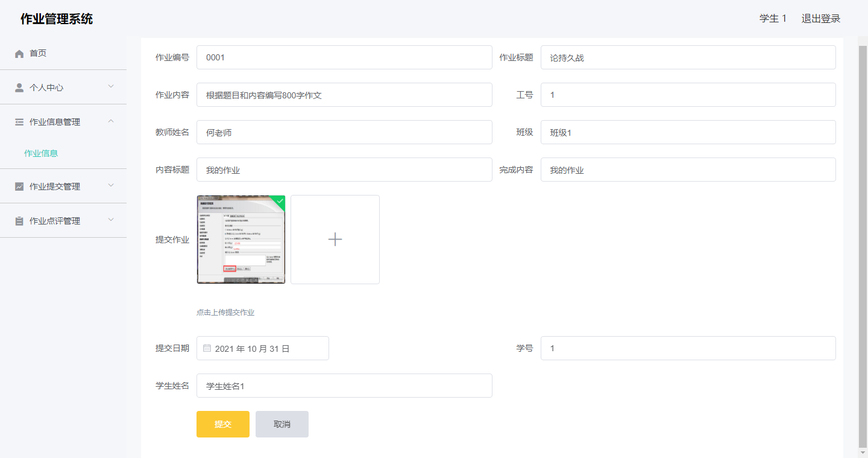Click the clipboard icon beside 作业点评管理
Image resolution: width=868 pixels, height=458 pixels.
pos(19,221)
